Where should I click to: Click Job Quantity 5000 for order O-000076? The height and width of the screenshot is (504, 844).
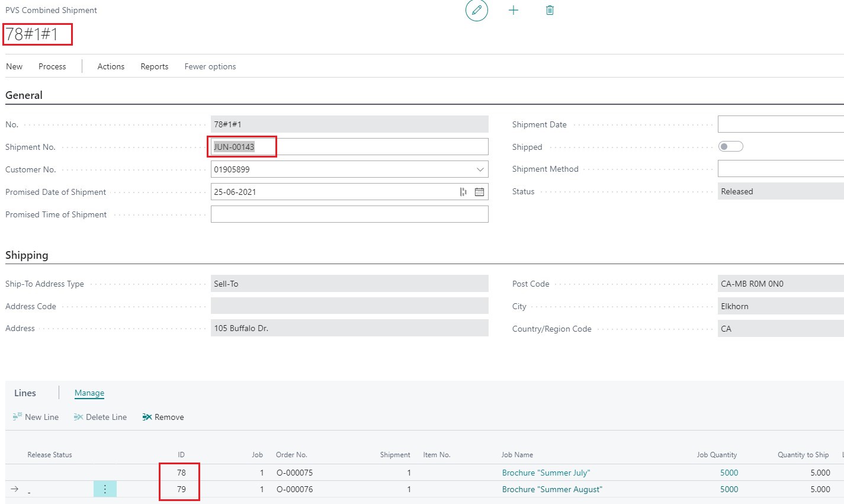729,489
